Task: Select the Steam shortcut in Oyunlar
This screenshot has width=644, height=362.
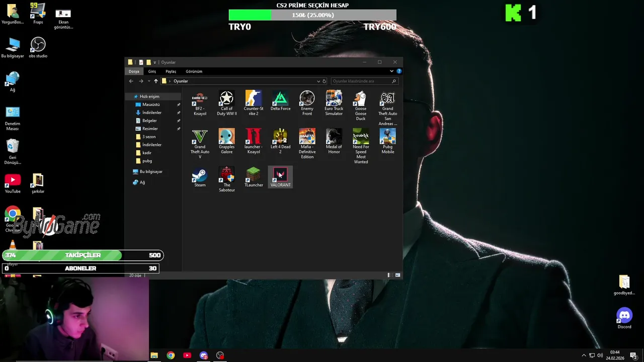Action: click(200, 177)
